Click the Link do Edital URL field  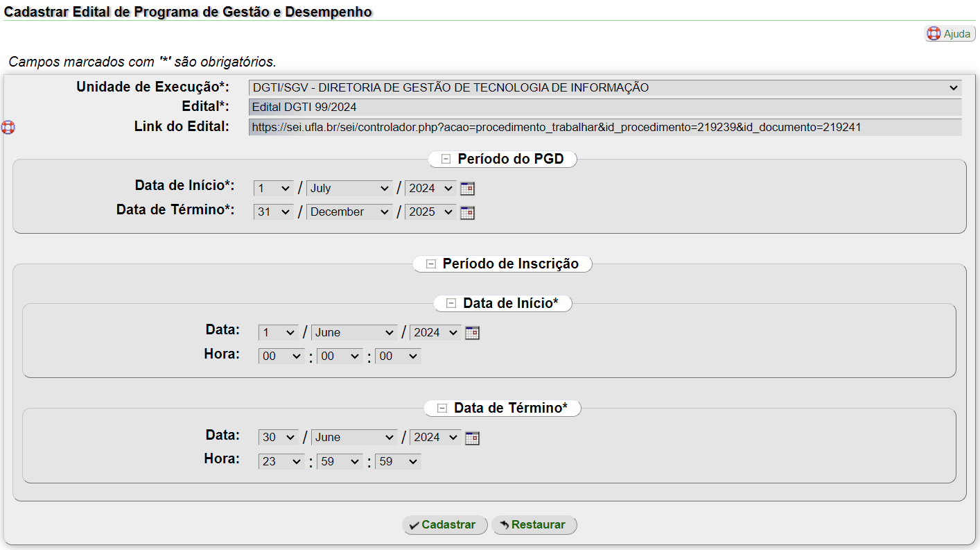tap(605, 128)
